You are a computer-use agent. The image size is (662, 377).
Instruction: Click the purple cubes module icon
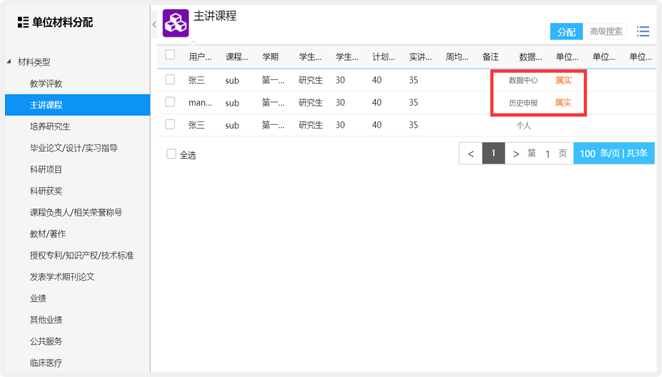[x=176, y=23]
